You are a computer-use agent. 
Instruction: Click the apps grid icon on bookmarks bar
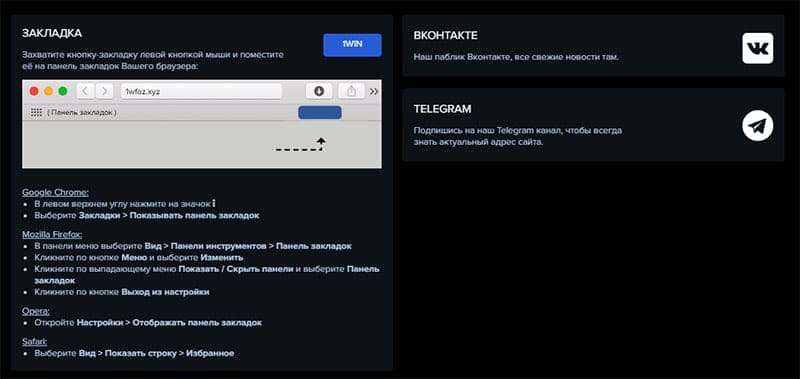tap(36, 112)
